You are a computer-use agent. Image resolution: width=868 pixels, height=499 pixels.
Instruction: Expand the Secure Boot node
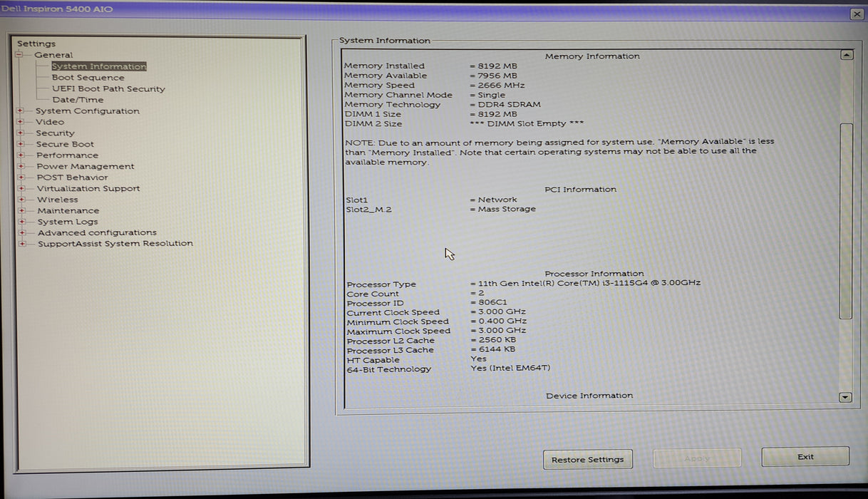pos(21,144)
